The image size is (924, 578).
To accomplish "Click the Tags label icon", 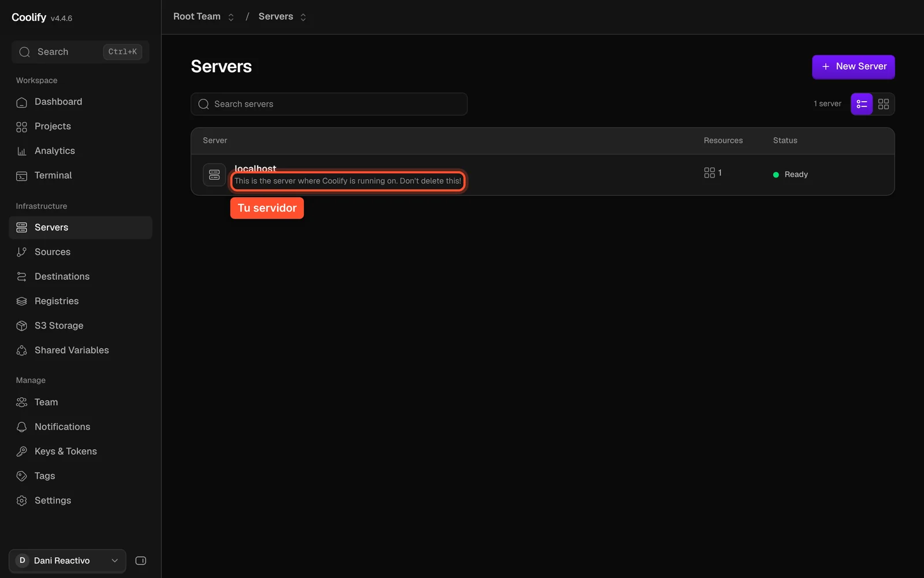I will (x=21, y=476).
